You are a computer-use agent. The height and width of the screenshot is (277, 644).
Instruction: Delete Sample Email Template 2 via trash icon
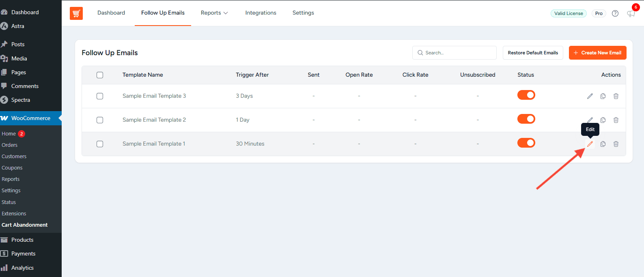[x=616, y=120]
